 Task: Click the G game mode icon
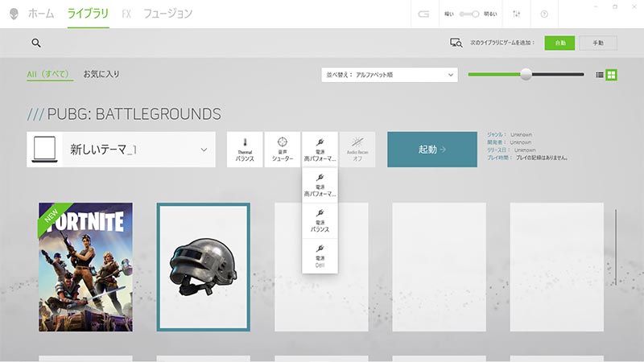423,14
